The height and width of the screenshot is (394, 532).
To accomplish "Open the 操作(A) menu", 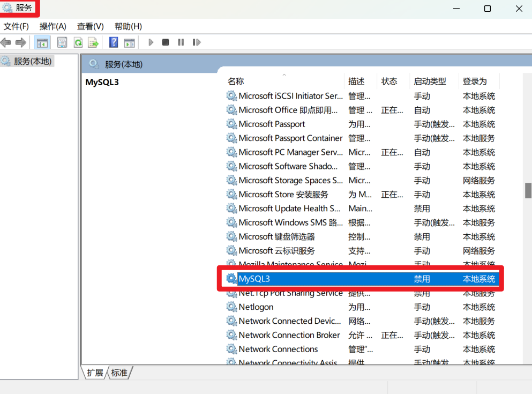I will (53, 26).
